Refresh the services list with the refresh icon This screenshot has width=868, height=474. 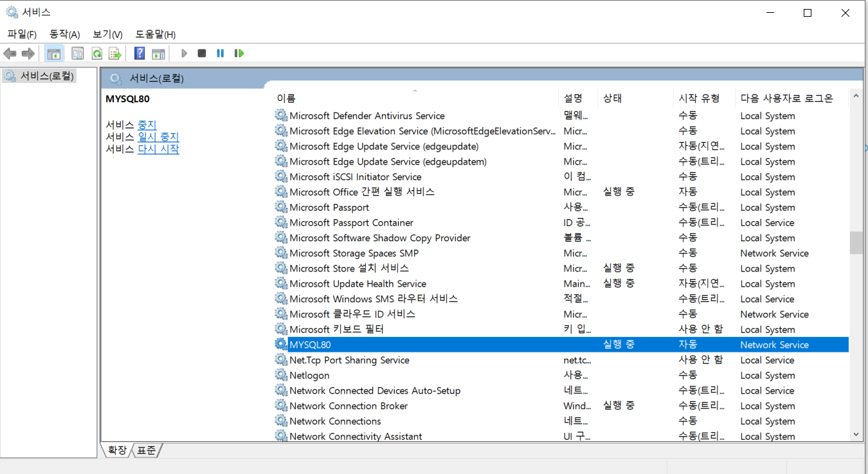point(96,53)
